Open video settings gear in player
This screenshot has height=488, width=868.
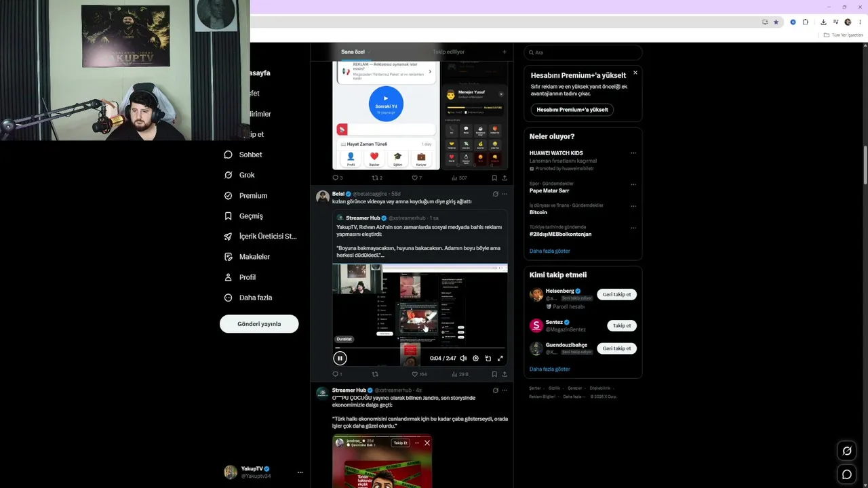(x=475, y=359)
